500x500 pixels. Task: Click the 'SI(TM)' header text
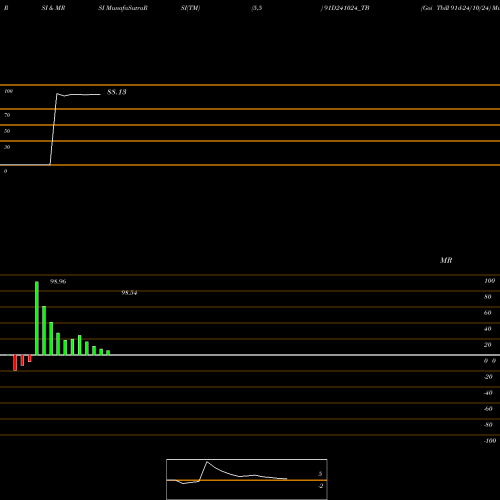[x=190, y=8]
